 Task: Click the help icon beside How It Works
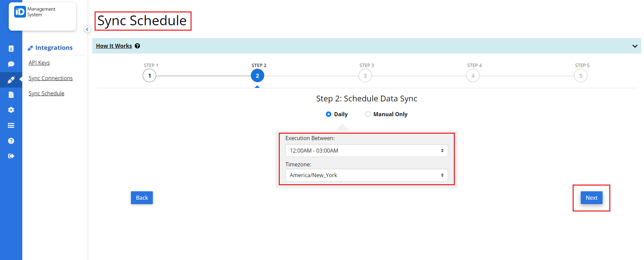coord(137,46)
